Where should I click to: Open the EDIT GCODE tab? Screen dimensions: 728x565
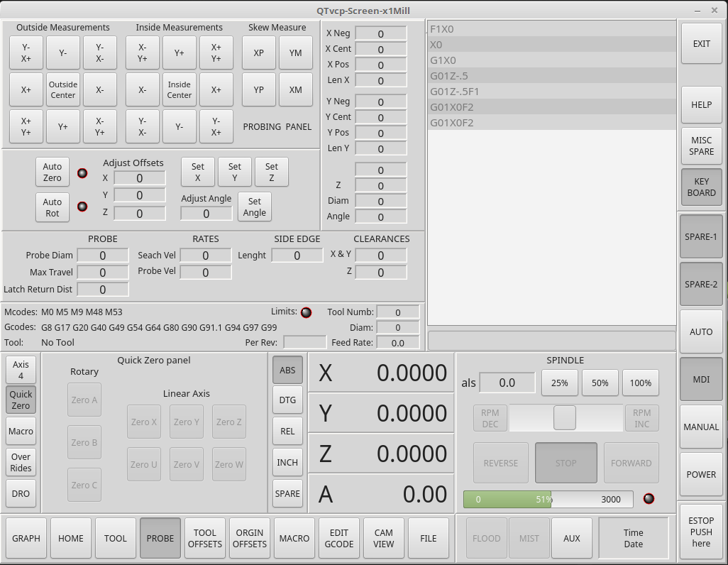[339, 539]
